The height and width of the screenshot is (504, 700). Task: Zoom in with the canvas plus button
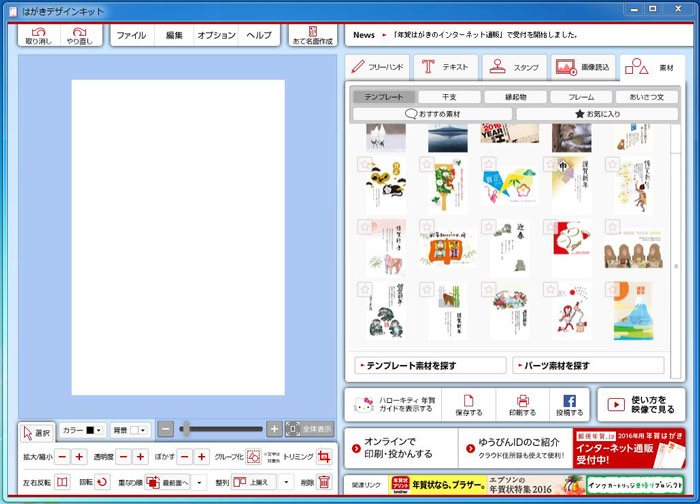click(274, 429)
